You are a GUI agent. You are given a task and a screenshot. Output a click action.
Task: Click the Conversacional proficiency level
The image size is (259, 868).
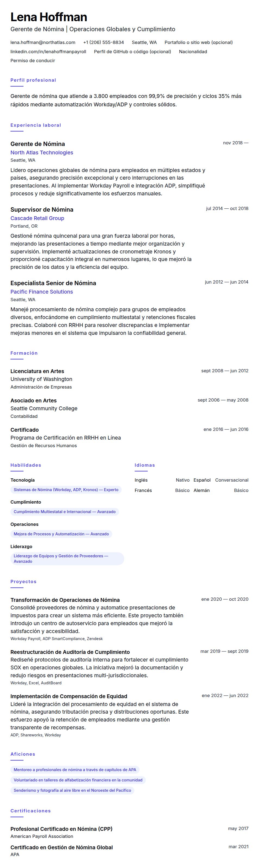(232, 480)
